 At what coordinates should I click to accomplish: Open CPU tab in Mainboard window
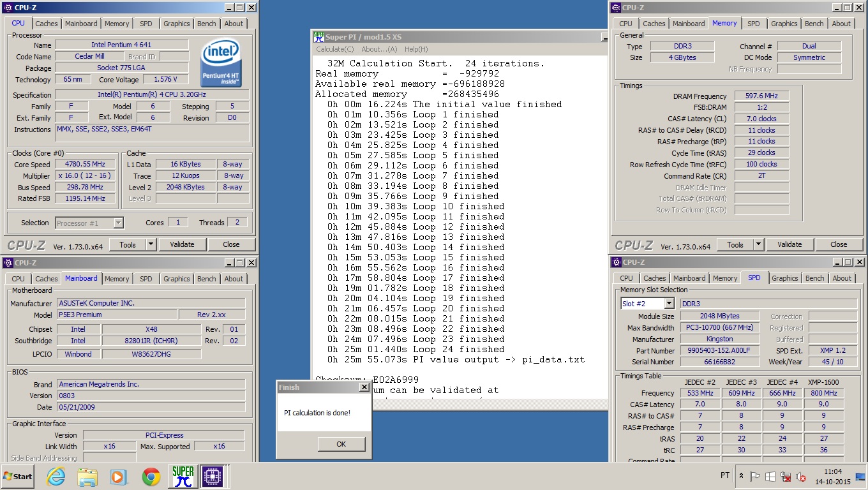click(x=19, y=279)
